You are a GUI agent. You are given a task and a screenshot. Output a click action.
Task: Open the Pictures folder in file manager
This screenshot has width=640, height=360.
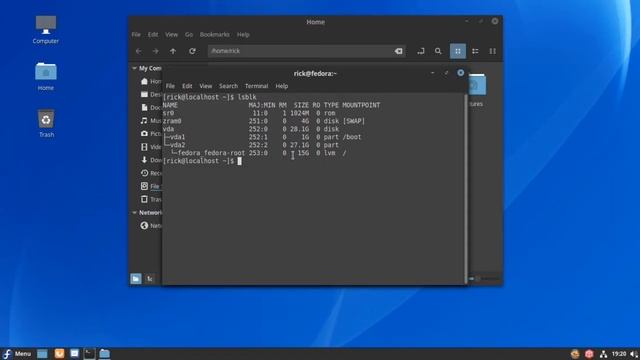click(x=476, y=90)
